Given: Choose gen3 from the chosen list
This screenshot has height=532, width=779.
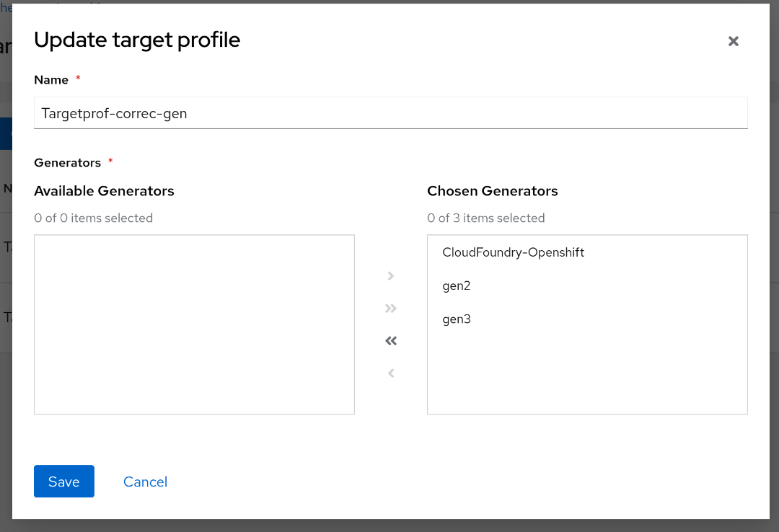Looking at the screenshot, I should 457,319.
